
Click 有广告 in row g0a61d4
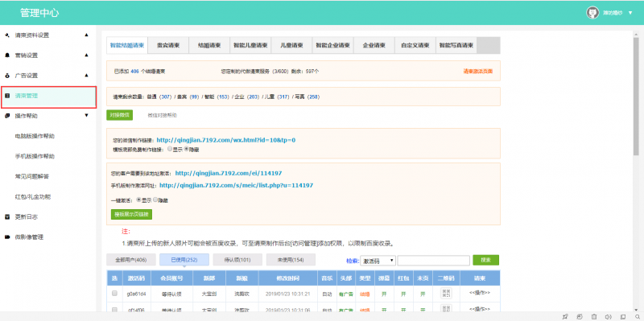click(346, 294)
